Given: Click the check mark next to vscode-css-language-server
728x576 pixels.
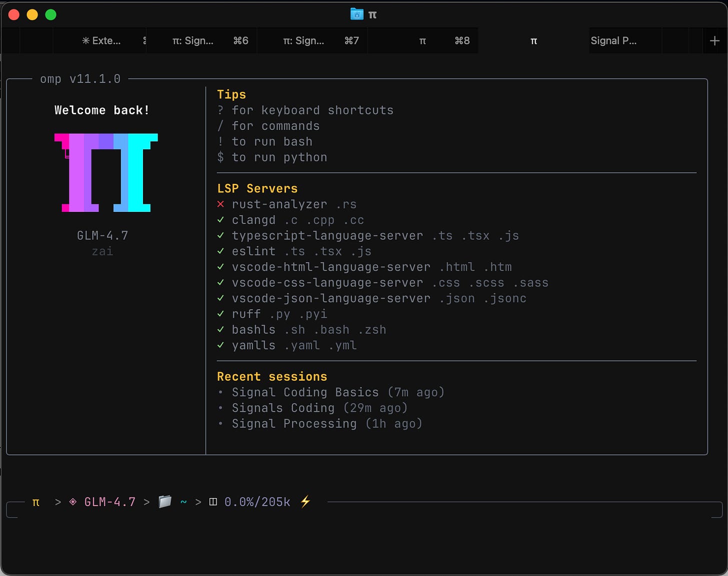Looking at the screenshot, I should pos(220,283).
